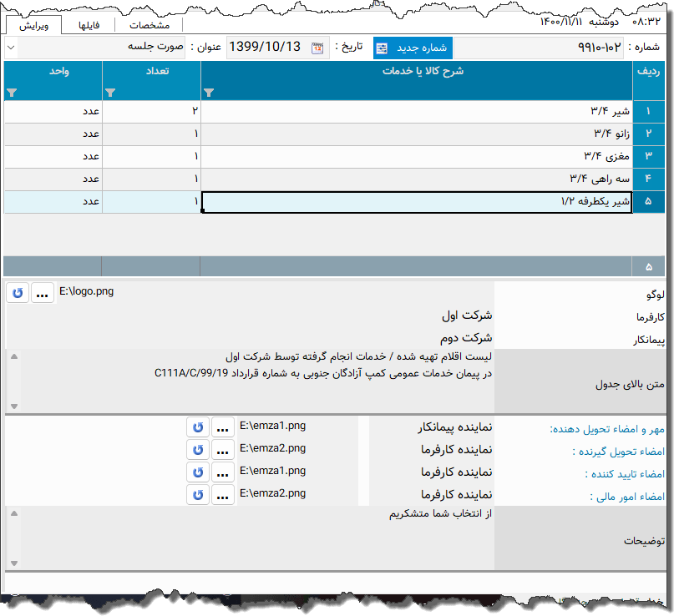The image size is (674, 616).
Task: Open the مشخصات tab
Action: tap(149, 25)
